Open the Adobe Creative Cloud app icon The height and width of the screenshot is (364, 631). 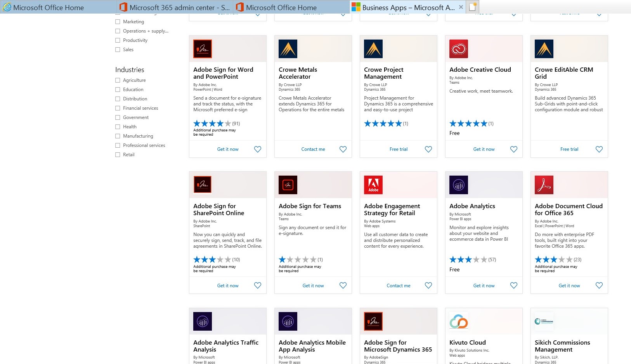point(459,49)
